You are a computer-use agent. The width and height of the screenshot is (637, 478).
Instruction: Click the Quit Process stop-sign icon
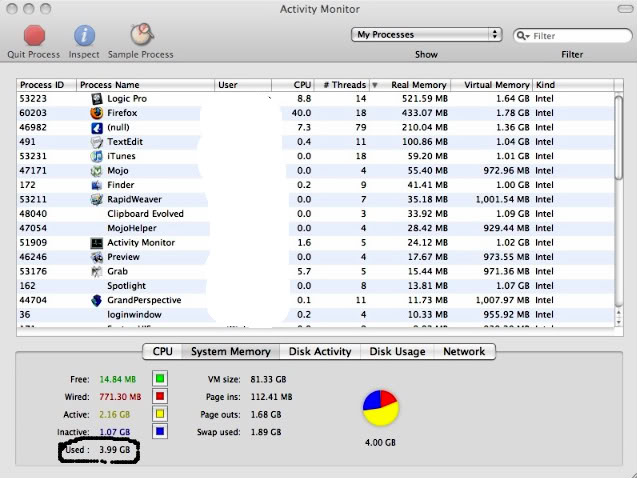coord(34,35)
